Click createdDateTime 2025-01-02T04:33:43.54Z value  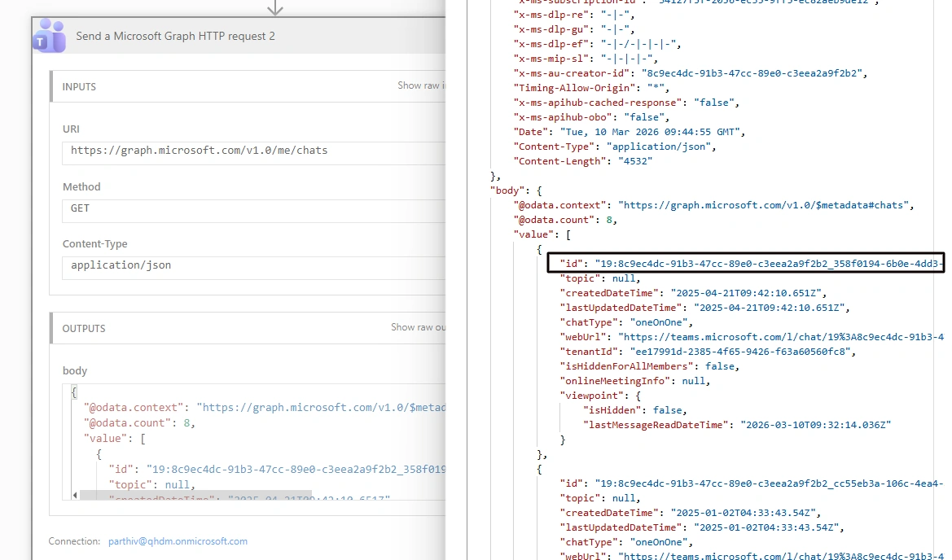[744, 513]
